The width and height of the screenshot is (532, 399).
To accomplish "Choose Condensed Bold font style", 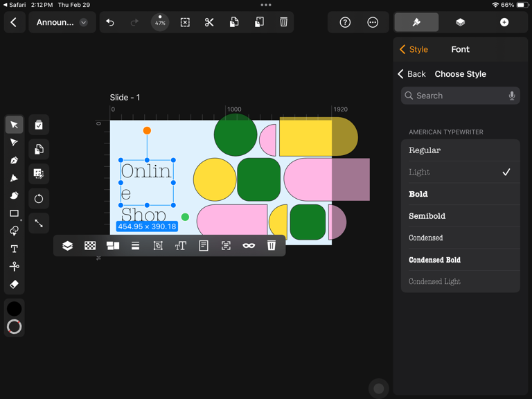I will (x=460, y=260).
